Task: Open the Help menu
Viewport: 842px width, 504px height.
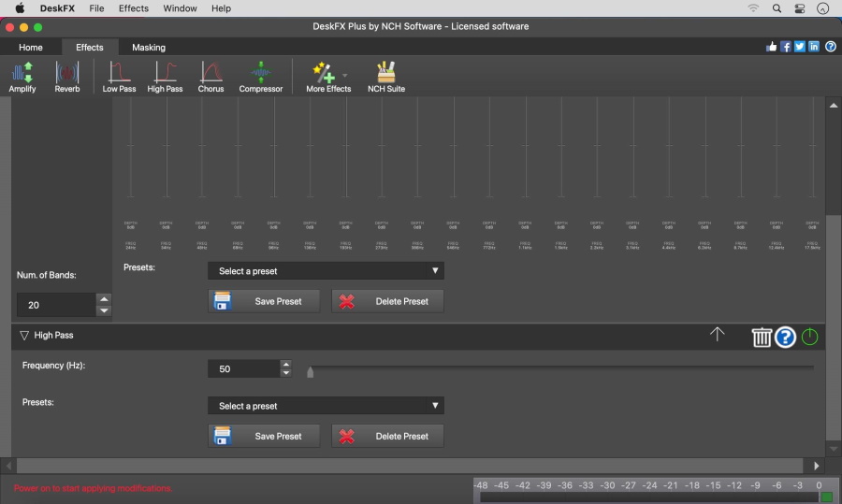Action: click(221, 8)
